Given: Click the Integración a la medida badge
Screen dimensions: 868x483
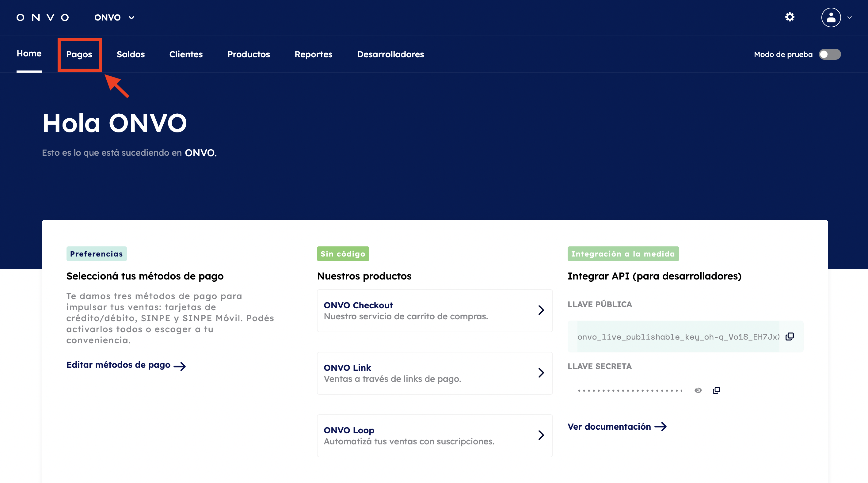Looking at the screenshot, I should [623, 254].
